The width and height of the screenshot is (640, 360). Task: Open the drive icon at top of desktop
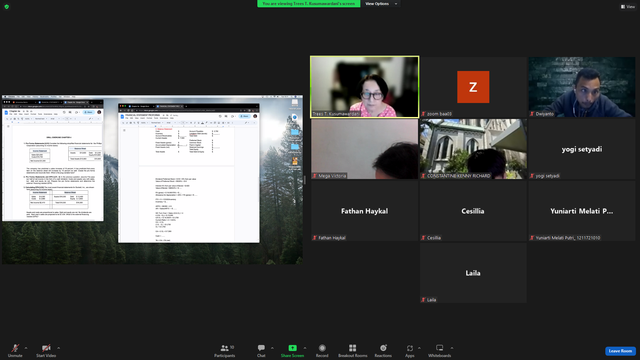[x=295, y=102]
